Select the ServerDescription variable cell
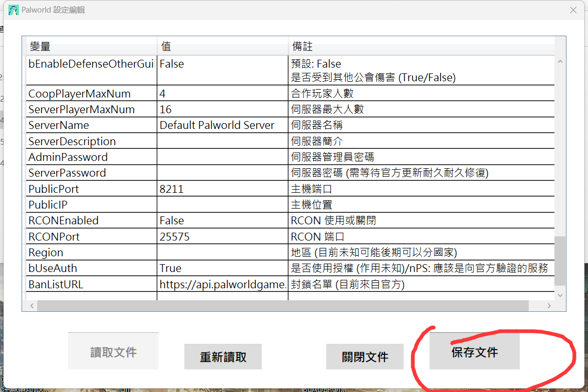The image size is (588, 392). [x=91, y=141]
